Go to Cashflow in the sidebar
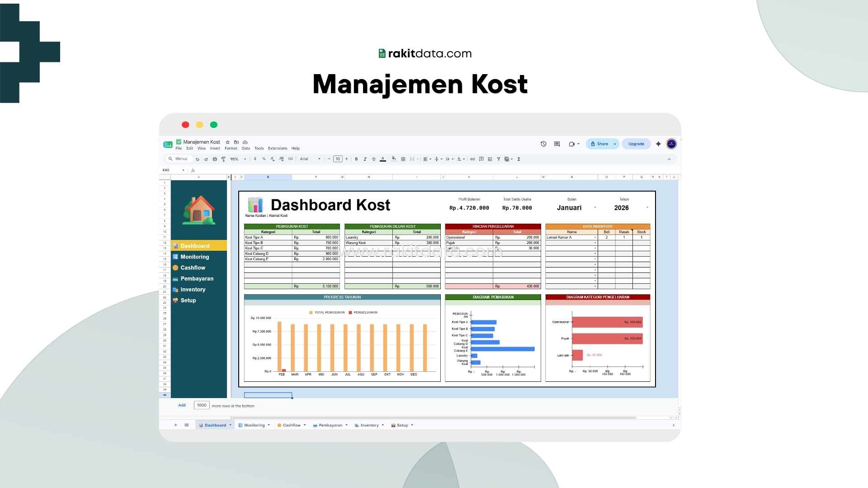This screenshot has height=488, width=868. pyautogui.click(x=193, y=267)
